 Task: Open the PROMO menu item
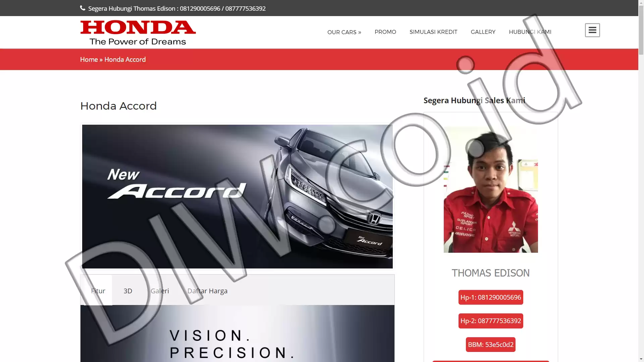tap(385, 32)
